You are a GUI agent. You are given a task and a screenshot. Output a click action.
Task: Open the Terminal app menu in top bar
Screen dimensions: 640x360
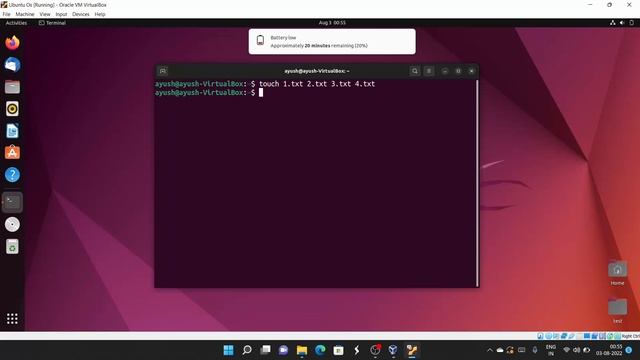[52, 23]
